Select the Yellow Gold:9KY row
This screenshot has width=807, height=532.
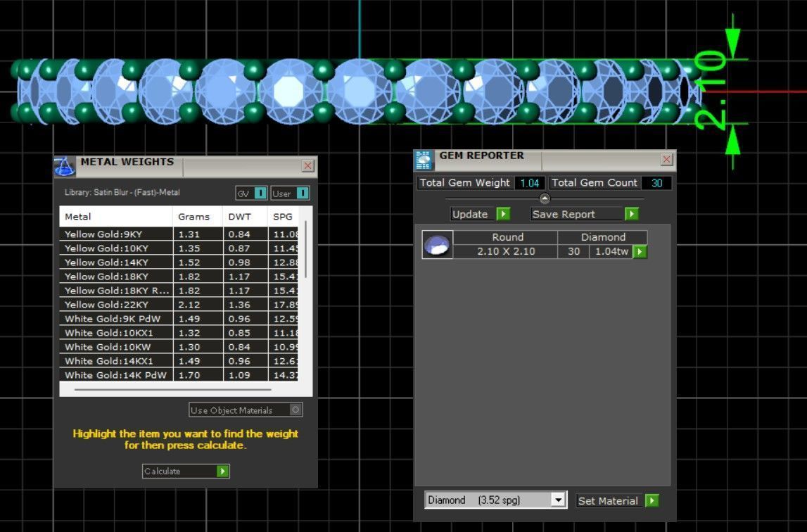point(179,234)
